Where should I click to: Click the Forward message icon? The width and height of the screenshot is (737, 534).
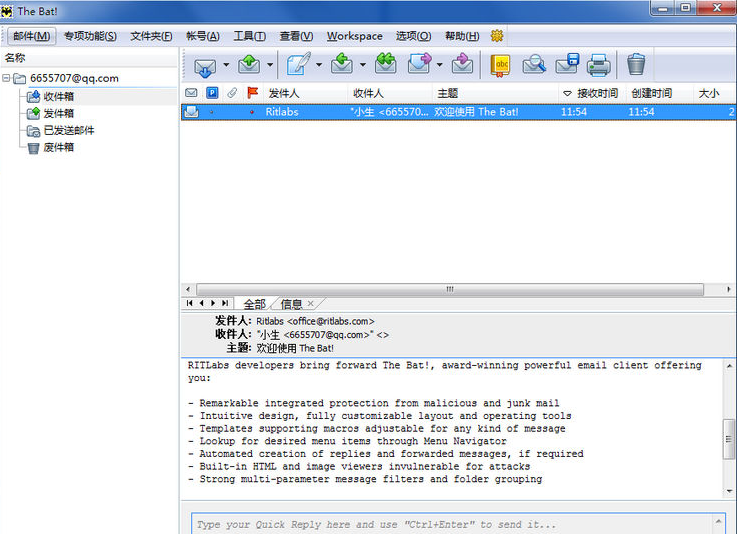[x=419, y=63]
